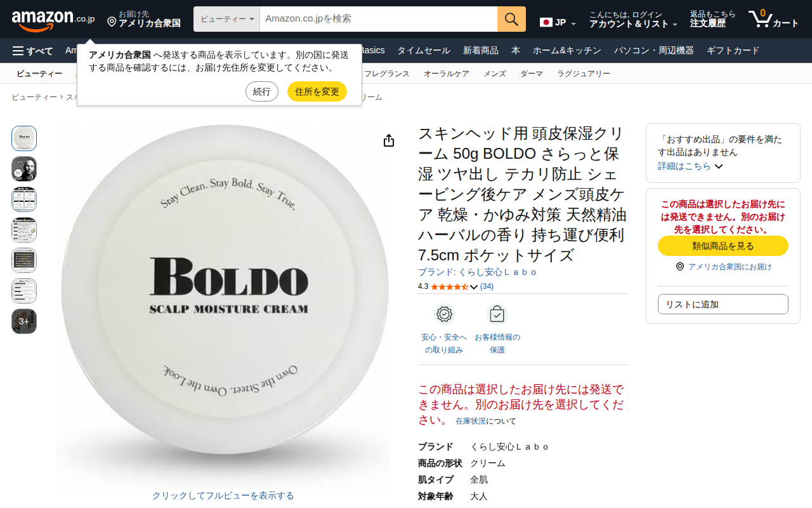Screen dimensions: 812x508
Task: Expand 詳細はこちら in the offer box
Action: click(690, 166)
